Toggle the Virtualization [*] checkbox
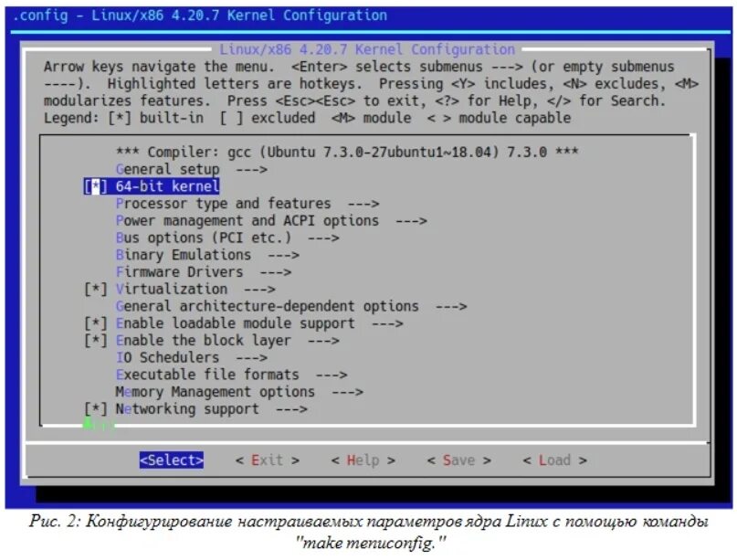Viewport: 737px width, 560px height. pos(95,290)
